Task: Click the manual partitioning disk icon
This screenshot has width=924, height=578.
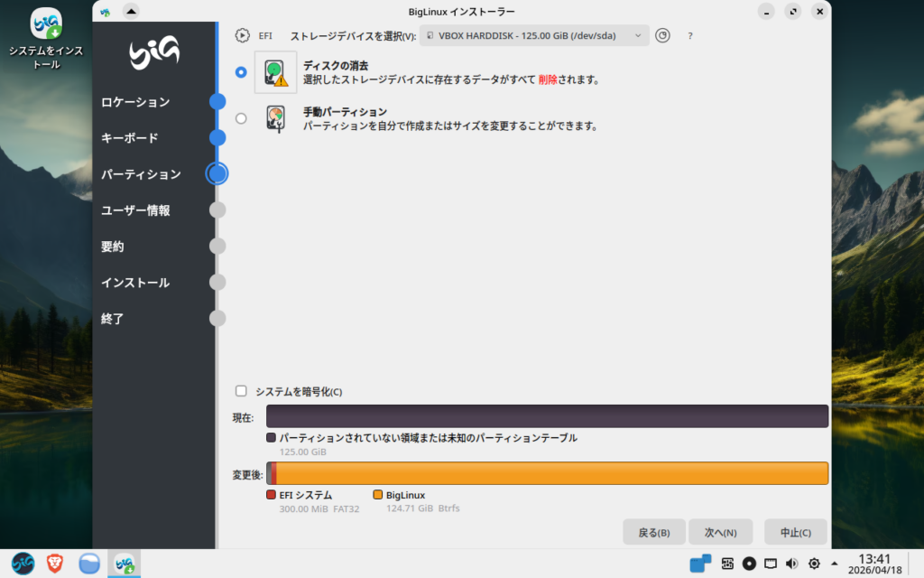Action: click(x=275, y=118)
